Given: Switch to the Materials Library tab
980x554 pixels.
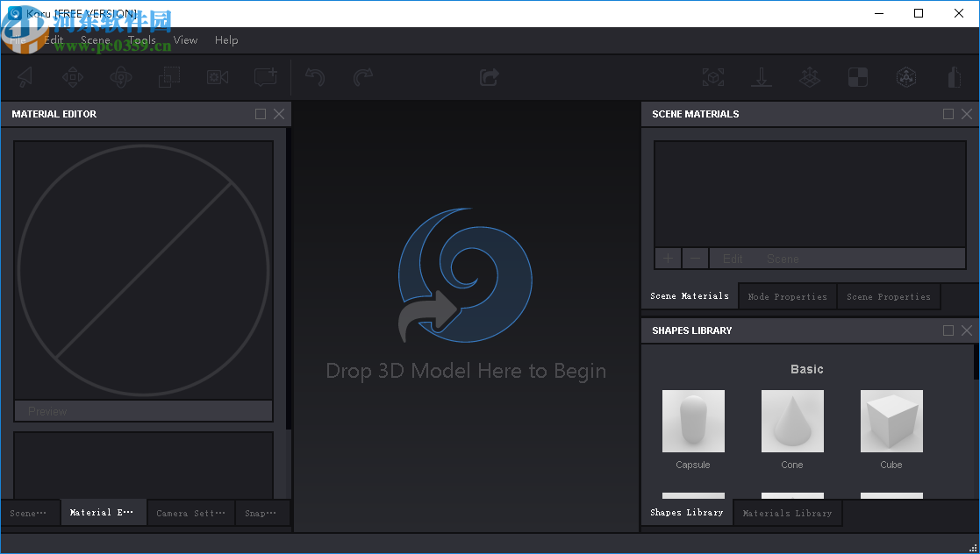Looking at the screenshot, I should (787, 513).
